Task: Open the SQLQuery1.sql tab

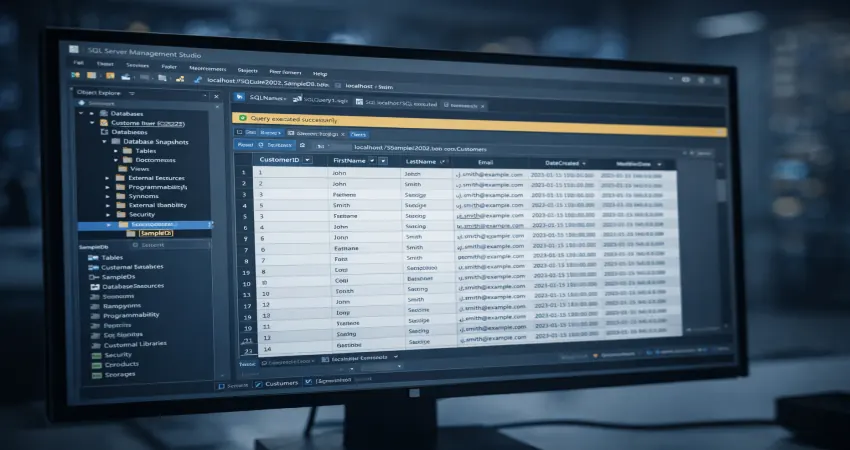Action: 320,100
